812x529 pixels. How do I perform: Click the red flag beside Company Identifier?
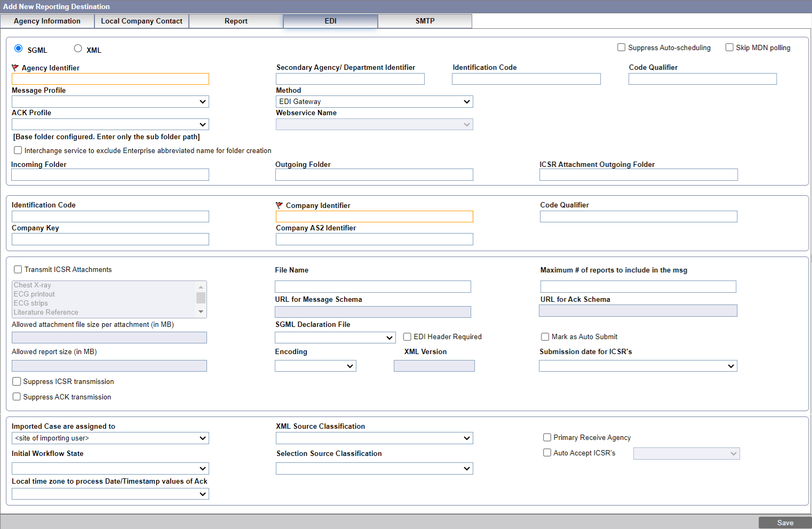point(278,205)
